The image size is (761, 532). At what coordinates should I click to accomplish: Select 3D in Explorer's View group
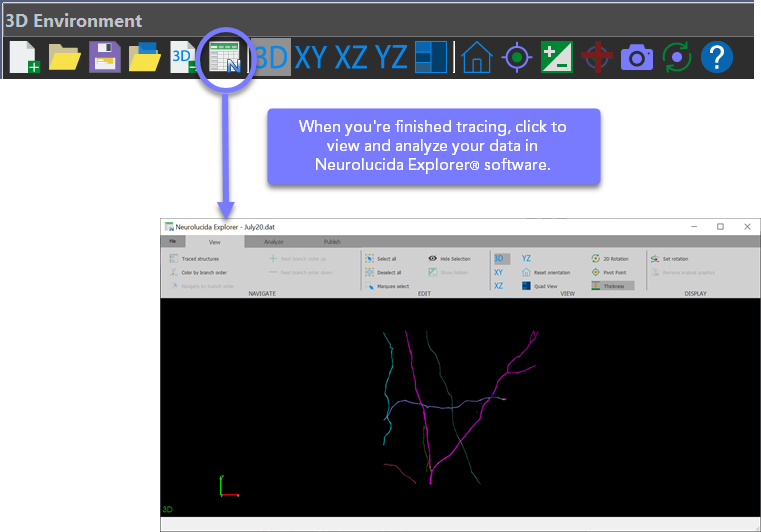[x=501, y=258]
